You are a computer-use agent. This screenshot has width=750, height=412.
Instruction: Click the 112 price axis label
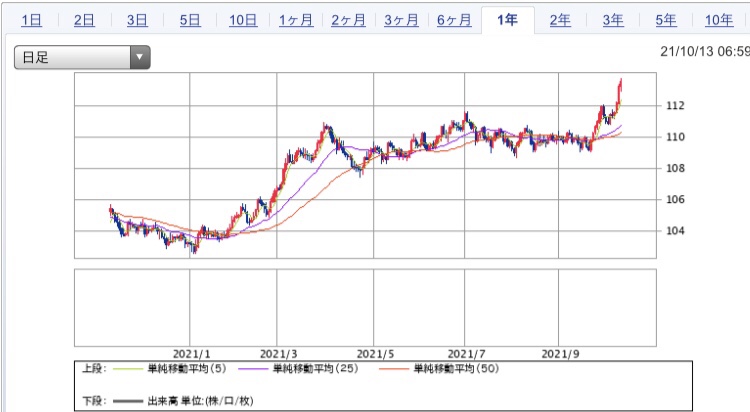(x=675, y=105)
